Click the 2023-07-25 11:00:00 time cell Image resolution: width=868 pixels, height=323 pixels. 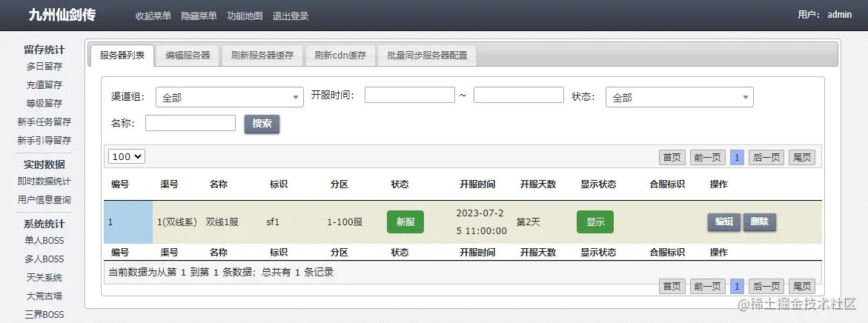(x=482, y=222)
